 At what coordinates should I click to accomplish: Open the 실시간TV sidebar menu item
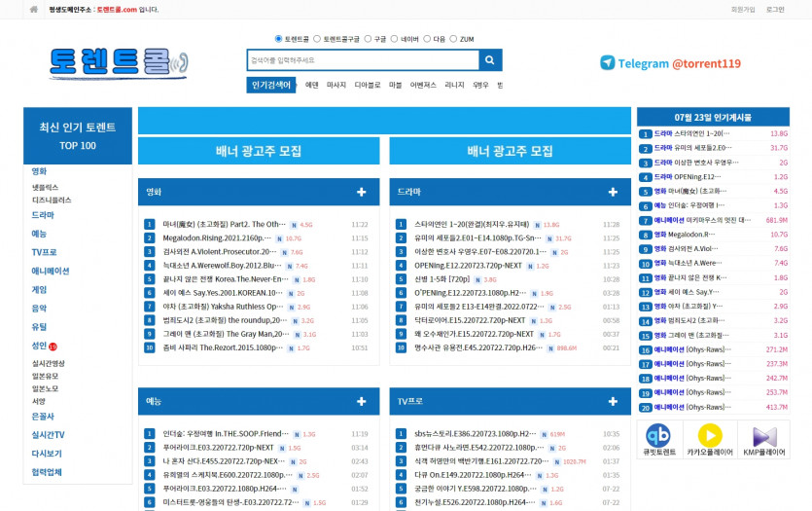(49, 434)
